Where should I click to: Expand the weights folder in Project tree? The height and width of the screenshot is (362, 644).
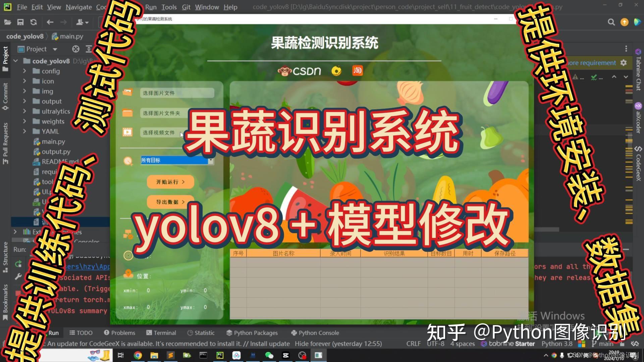24,121
